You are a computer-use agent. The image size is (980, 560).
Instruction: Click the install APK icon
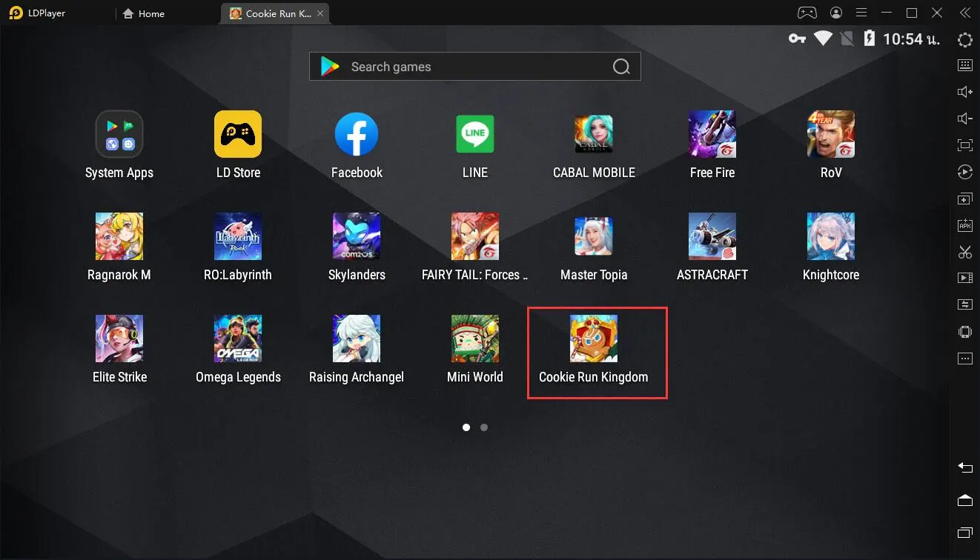click(x=964, y=225)
